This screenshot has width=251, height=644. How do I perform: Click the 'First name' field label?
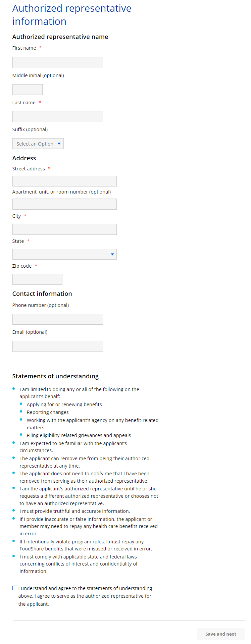(x=24, y=48)
